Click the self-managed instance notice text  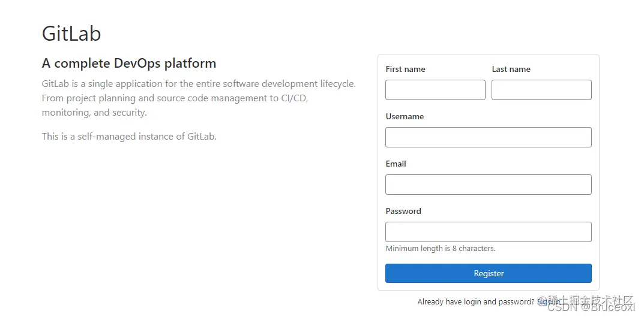tap(129, 136)
